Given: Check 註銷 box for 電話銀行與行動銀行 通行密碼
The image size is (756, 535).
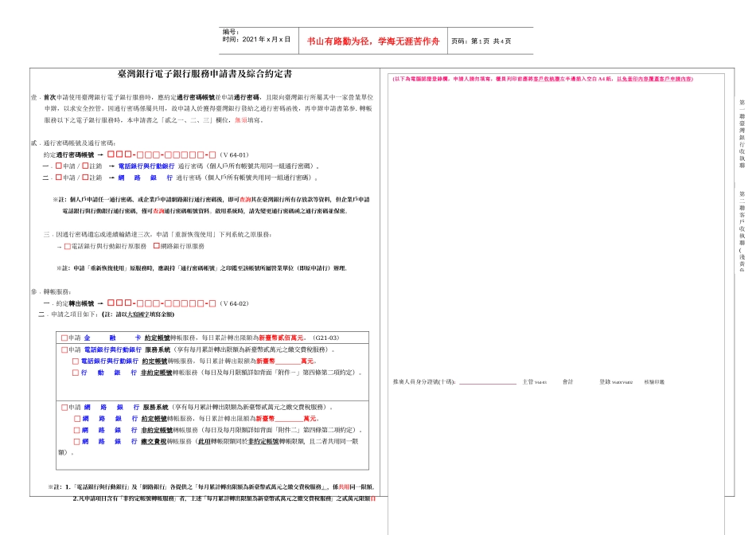Looking at the screenshot, I should (x=85, y=166).
